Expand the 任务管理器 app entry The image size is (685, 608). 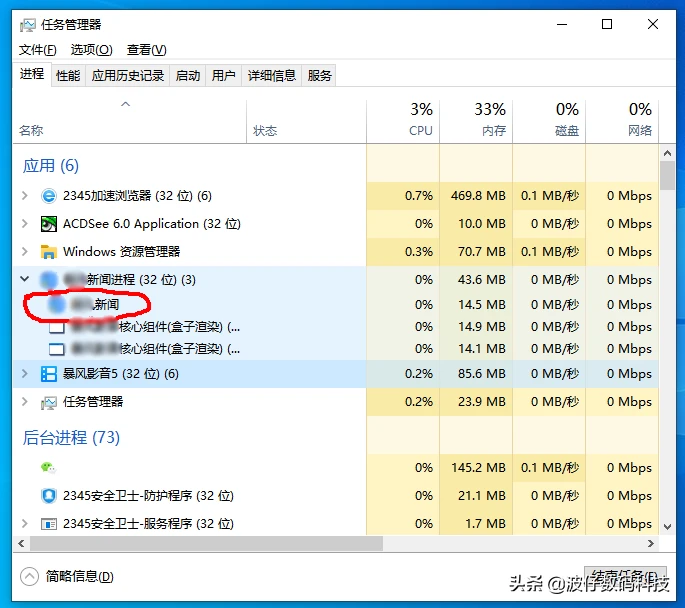point(25,402)
